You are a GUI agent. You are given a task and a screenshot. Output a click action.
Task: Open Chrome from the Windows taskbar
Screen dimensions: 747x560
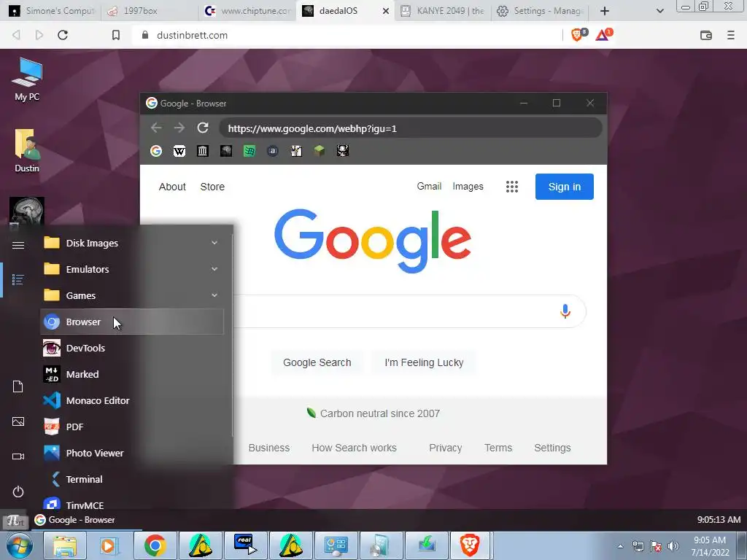click(155, 545)
